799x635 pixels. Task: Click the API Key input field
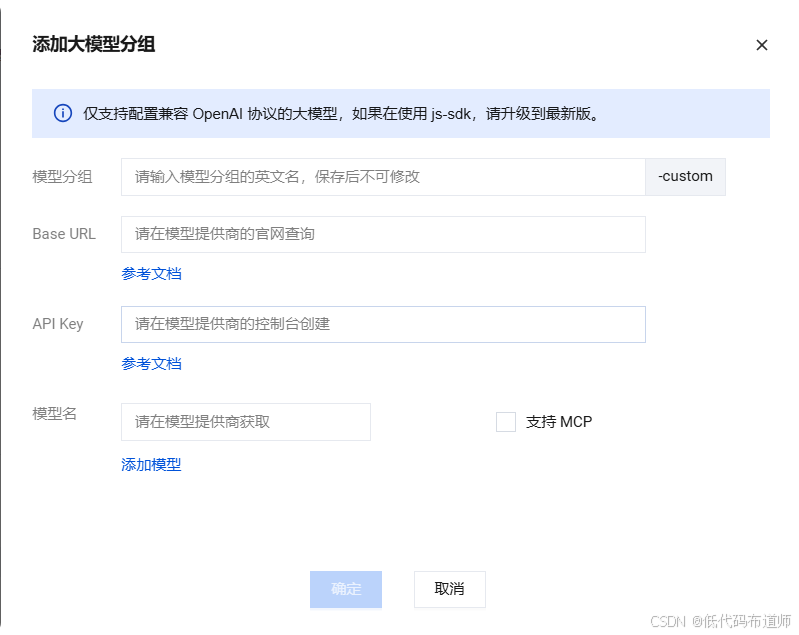pyautogui.click(x=383, y=324)
